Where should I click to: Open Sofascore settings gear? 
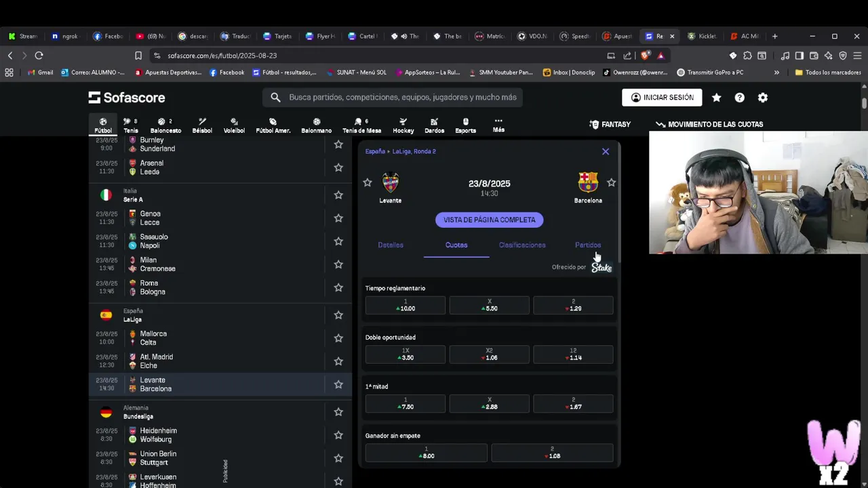762,98
